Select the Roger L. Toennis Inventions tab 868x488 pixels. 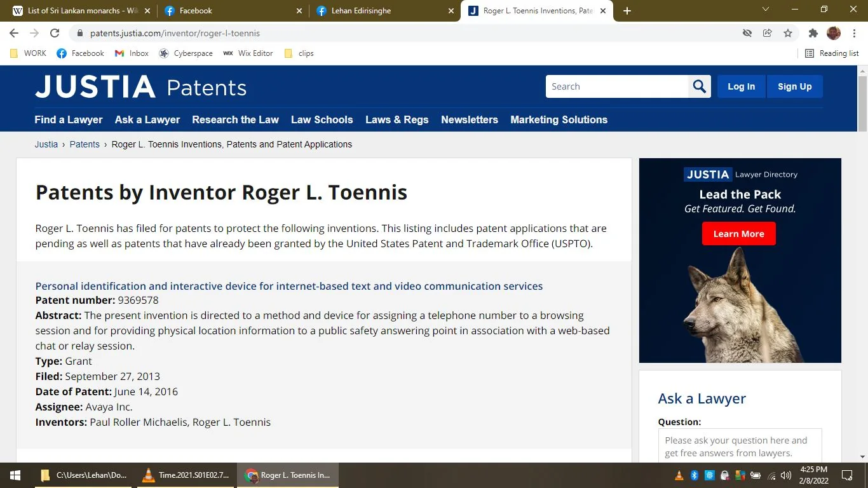click(x=537, y=11)
